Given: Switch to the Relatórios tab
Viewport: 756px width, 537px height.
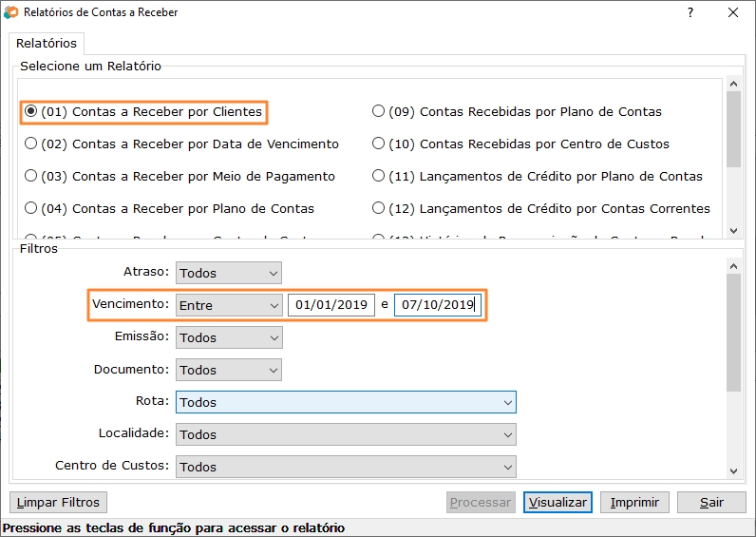Looking at the screenshot, I should point(47,44).
